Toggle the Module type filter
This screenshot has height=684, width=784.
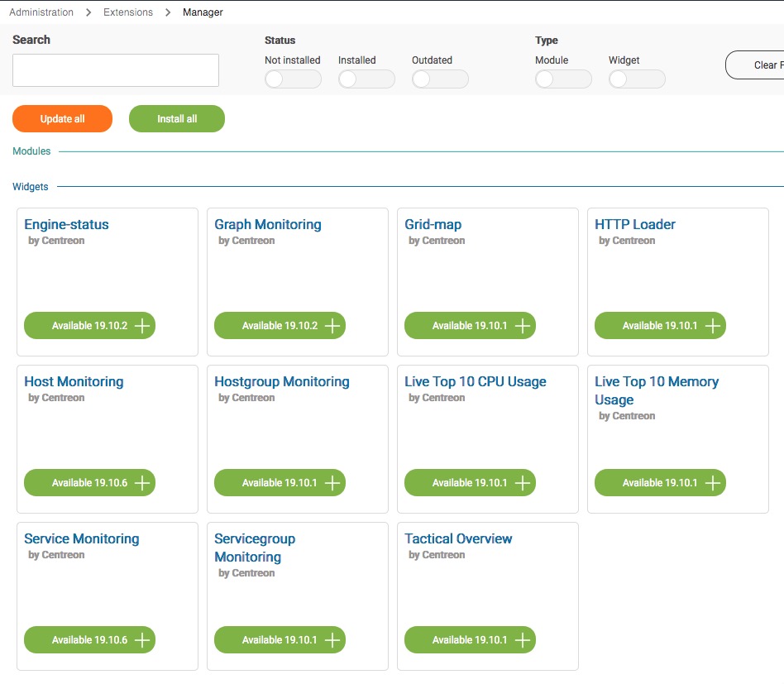click(x=562, y=79)
